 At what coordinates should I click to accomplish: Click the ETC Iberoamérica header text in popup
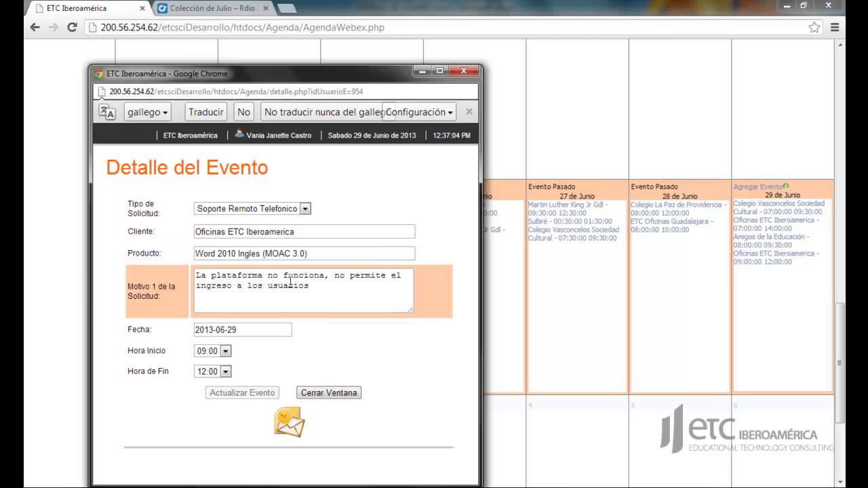(191, 135)
